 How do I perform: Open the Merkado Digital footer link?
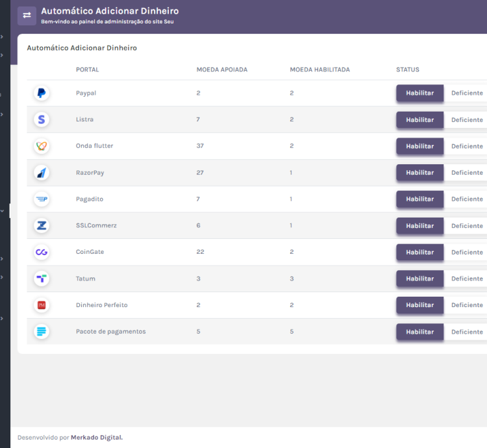click(97, 438)
